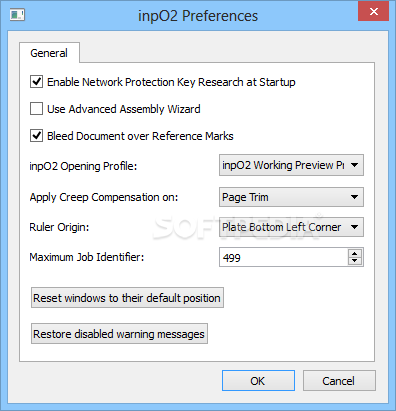Click the inpO2 Preferences title bar text
This screenshot has width=396, height=411.
coord(198,16)
